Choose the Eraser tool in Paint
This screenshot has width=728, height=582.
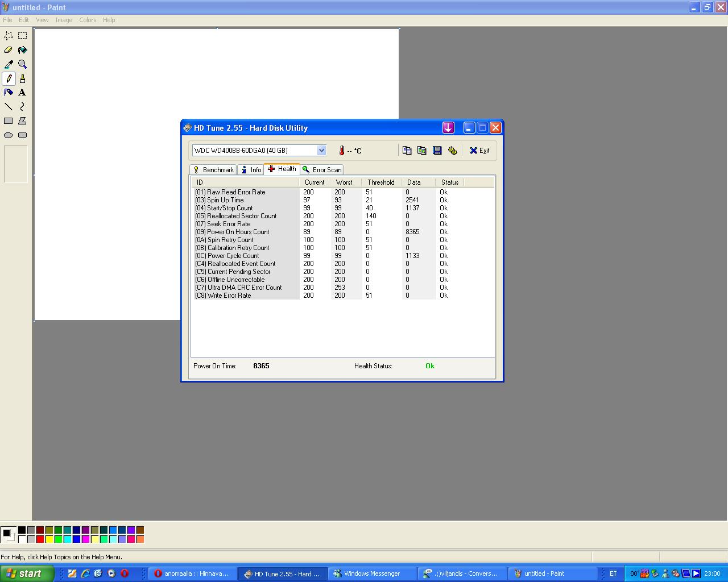coord(9,50)
